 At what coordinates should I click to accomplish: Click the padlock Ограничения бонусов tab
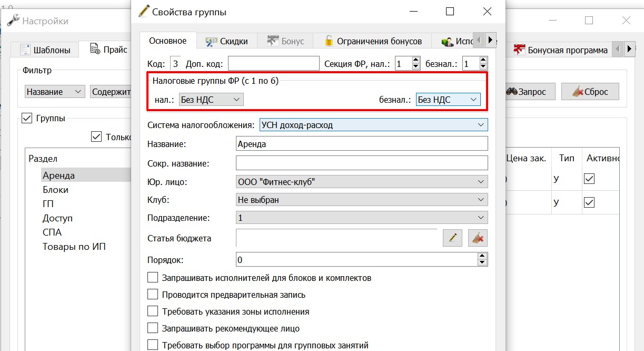(x=373, y=41)
